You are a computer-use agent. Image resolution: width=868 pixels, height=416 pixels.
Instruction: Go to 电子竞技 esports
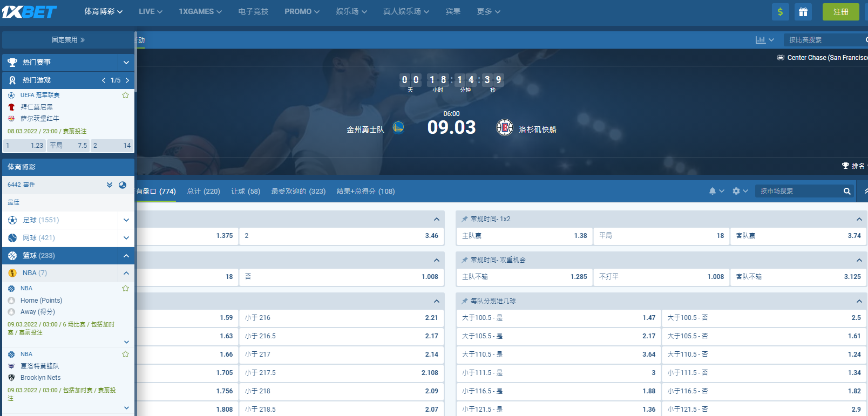tap(253, 11)
